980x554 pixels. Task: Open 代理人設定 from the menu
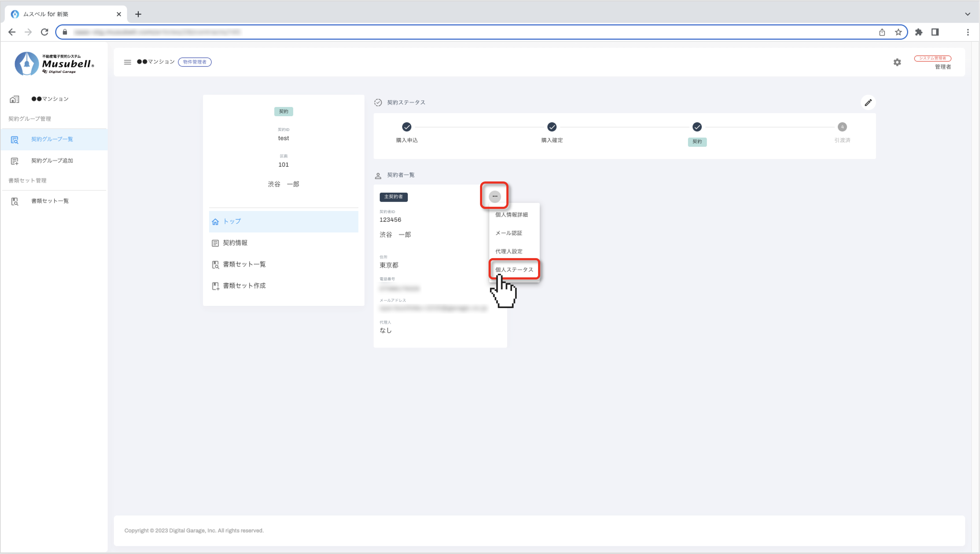pyautogui.click(x=509, y=251)
